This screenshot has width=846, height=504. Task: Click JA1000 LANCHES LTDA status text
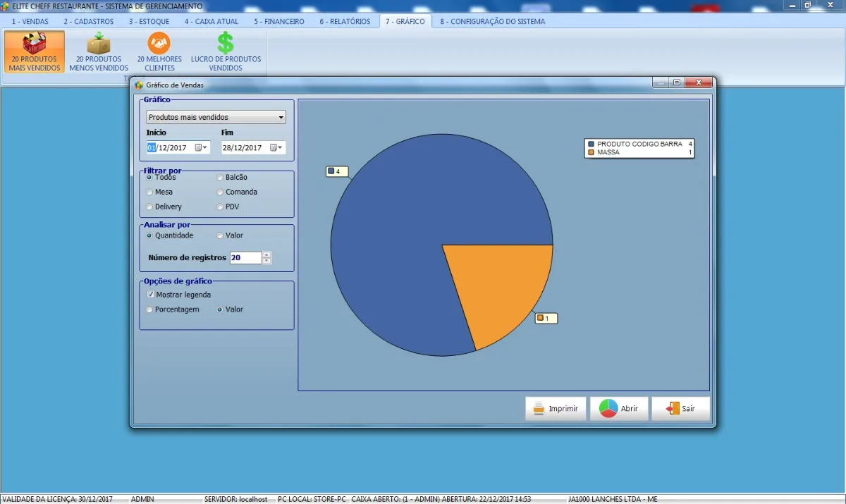pos(613,499)
